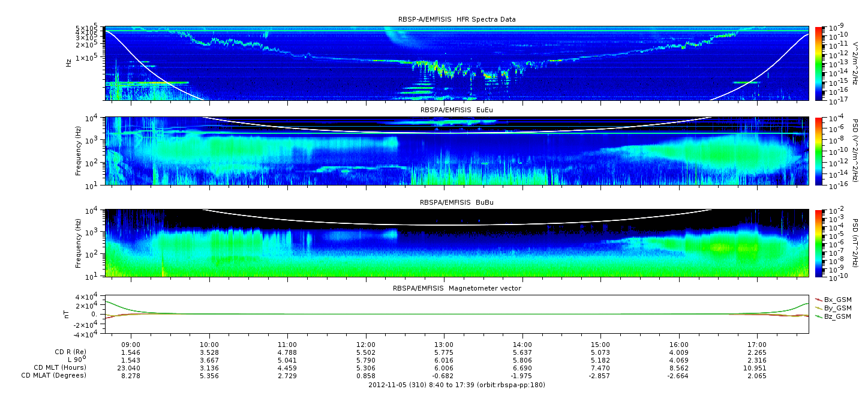The width and height of the screenshot is (868, 395).
Task: Click the date range caption at bottom
Action: click(456, 385)
